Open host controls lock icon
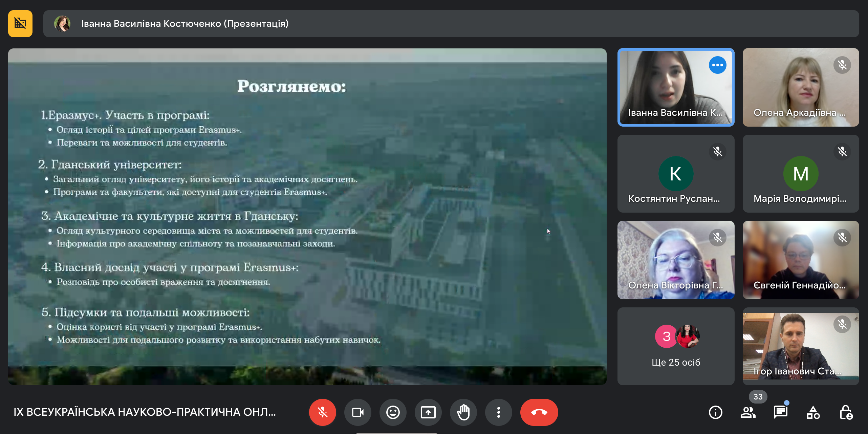Screen dimensions: 868x434 point(846,412)
